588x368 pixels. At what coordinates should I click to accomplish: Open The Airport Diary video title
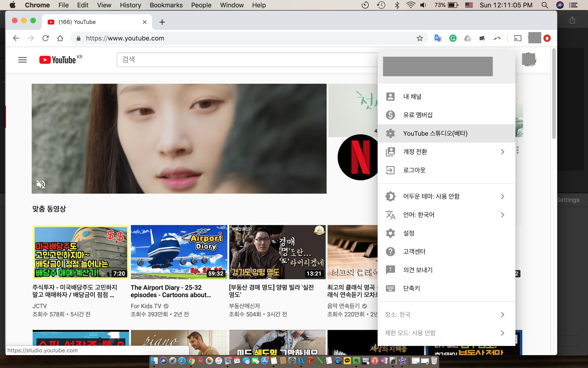click(x=171, y=291)
